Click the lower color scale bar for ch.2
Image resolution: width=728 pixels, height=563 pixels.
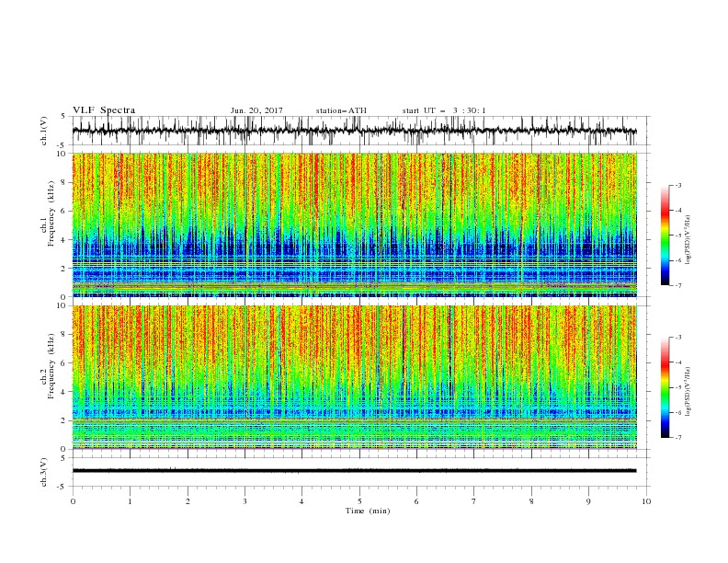tap(665, 387)
